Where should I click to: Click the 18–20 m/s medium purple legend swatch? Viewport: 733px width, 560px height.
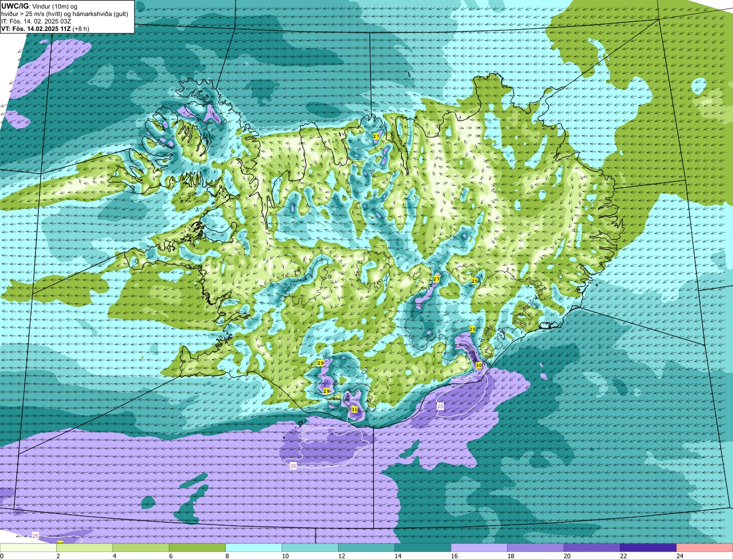pyautogui.click(x=536, y=547)
